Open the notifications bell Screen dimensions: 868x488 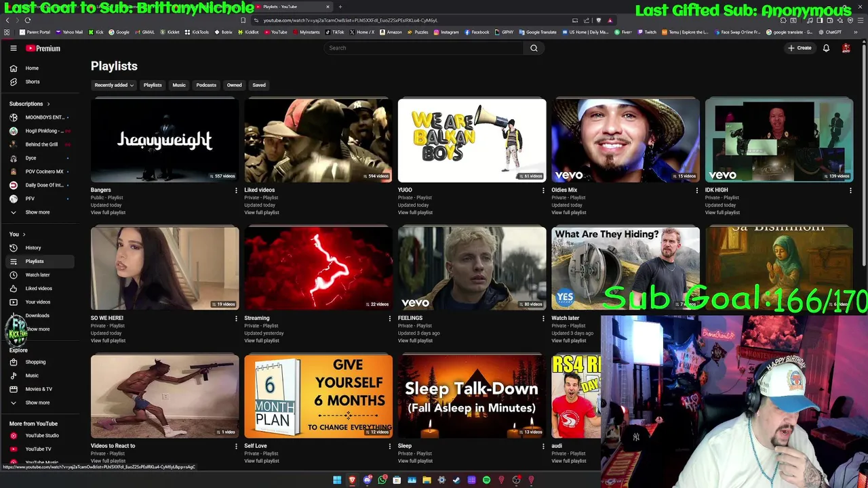click(x=826, y=48)
